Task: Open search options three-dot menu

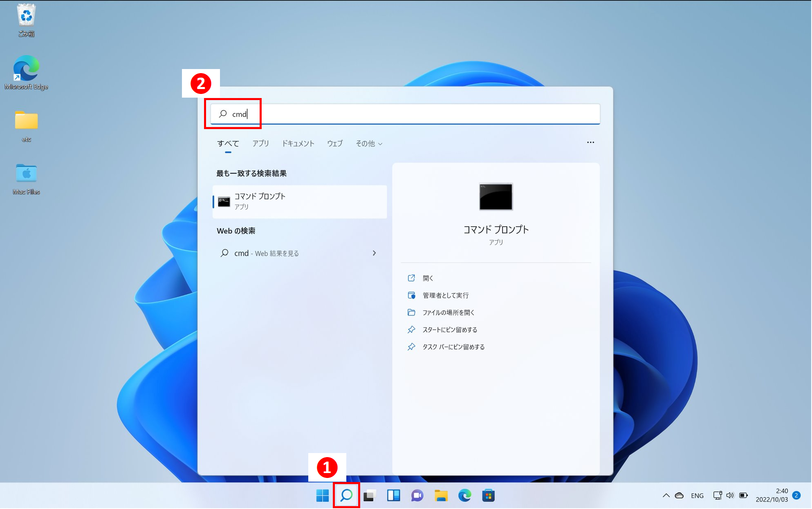Action: pyautogui.click(x=590, y=143)
